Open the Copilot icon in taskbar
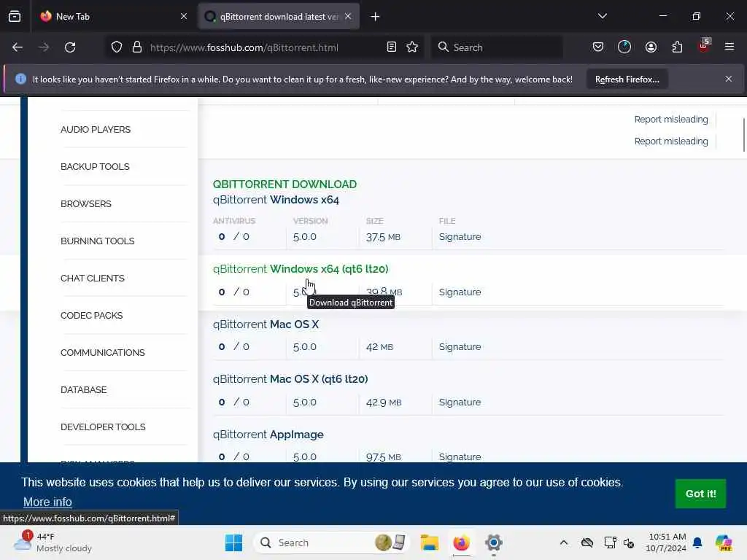Viewport: 747px width, 560px height. [724, 542]
